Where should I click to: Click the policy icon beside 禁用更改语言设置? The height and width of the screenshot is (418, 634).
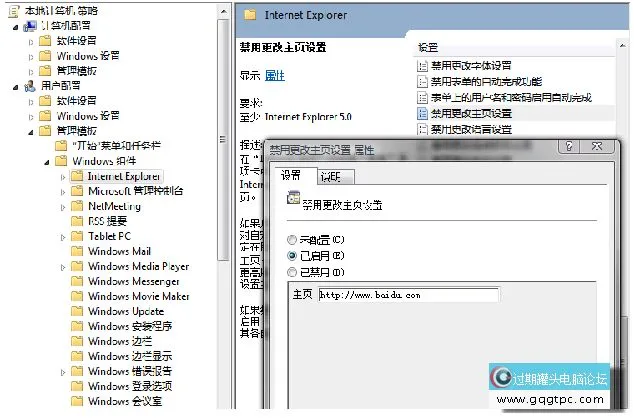(x=422, y=129)
